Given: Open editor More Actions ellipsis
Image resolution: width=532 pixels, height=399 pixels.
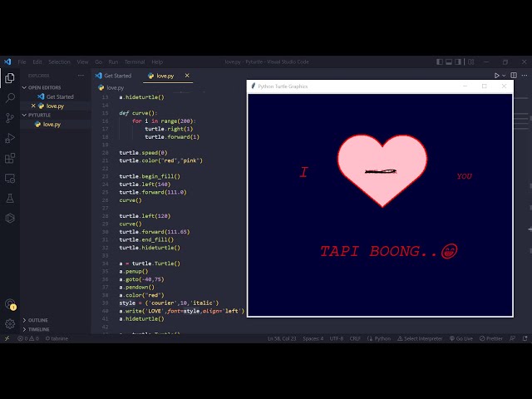Looking at the screenshot, I should 525,76.
